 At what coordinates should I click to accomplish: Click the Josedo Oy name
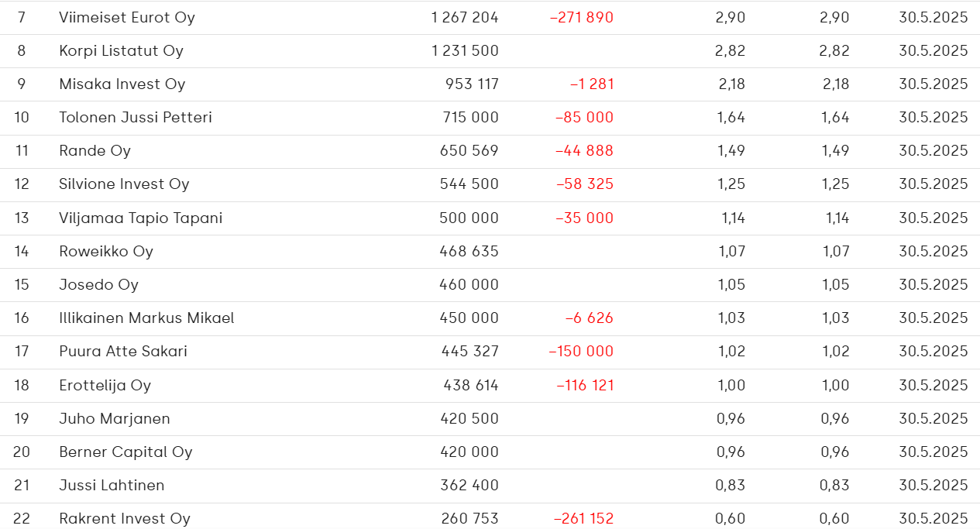99,284
